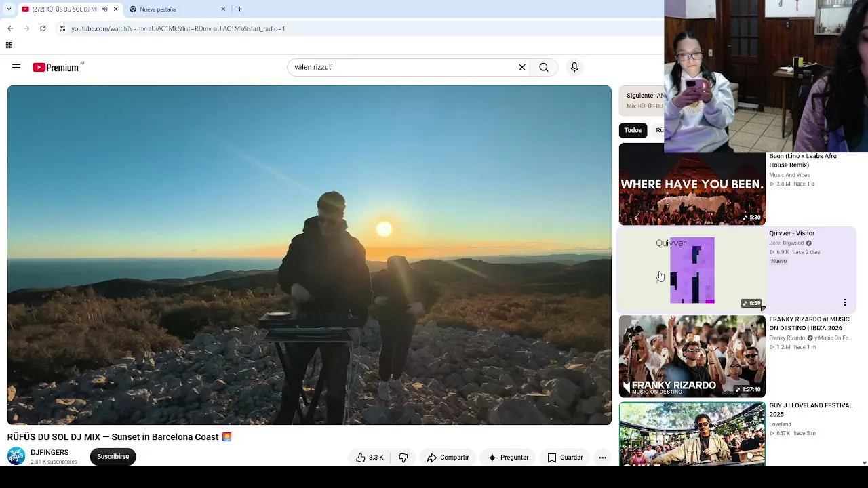Play the Quivver - Visitor thumbnail
The width and height of the screenshot is (868, 488).
pyautogui.click(x=692, y=270)
